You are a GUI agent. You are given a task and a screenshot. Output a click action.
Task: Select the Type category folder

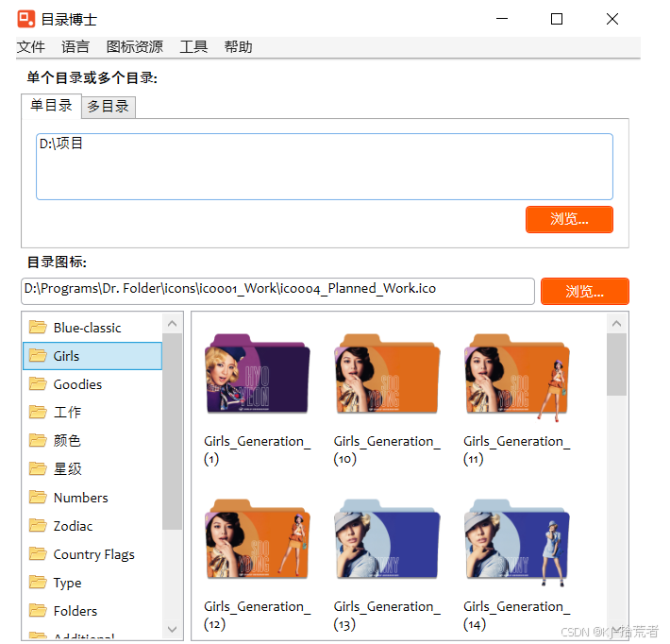[x=92, y=583]
